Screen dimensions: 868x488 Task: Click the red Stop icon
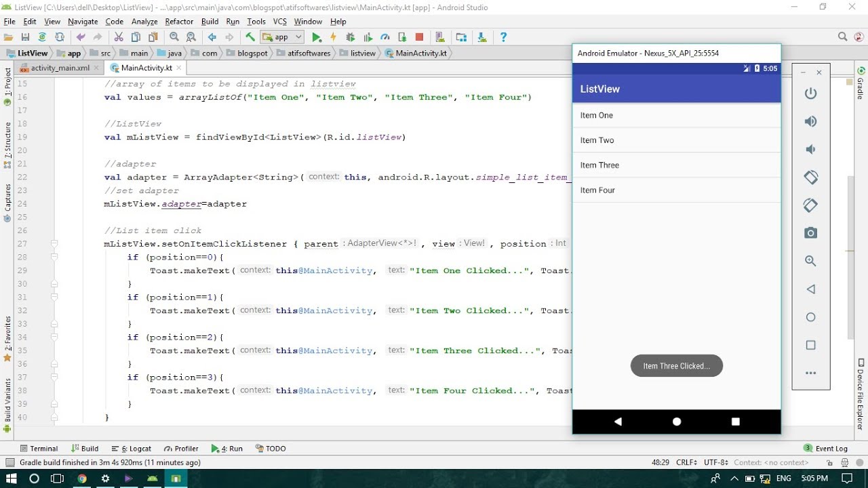click(x=419, y=37)
